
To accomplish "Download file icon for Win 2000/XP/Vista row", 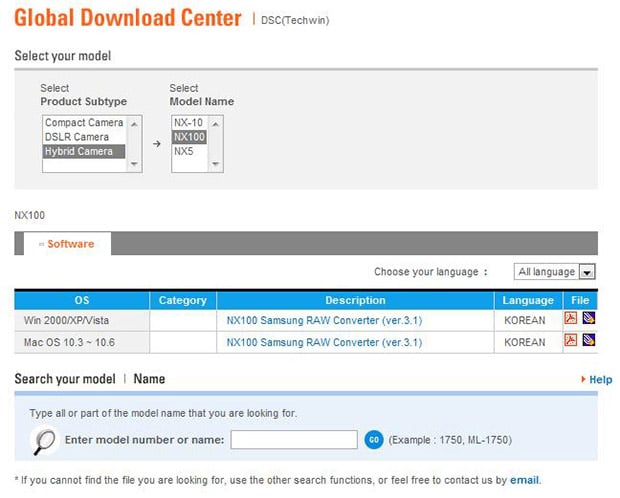I will coord(588,318).
